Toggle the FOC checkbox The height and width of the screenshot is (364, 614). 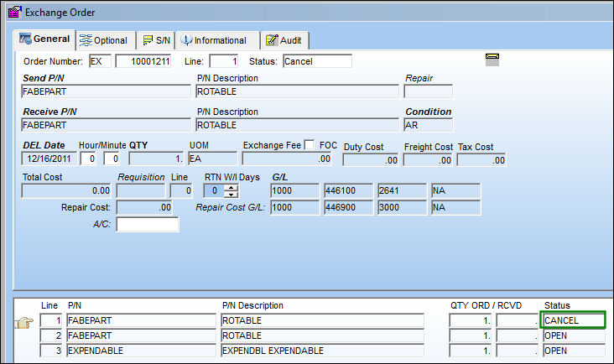click(x=309, y=145)
